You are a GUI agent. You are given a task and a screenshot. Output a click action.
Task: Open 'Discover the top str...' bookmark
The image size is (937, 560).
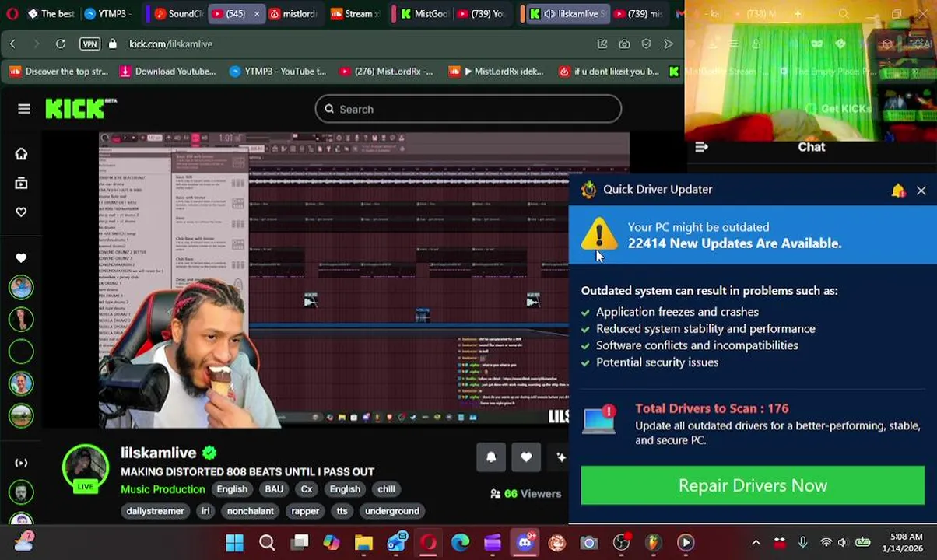(59, 72)
